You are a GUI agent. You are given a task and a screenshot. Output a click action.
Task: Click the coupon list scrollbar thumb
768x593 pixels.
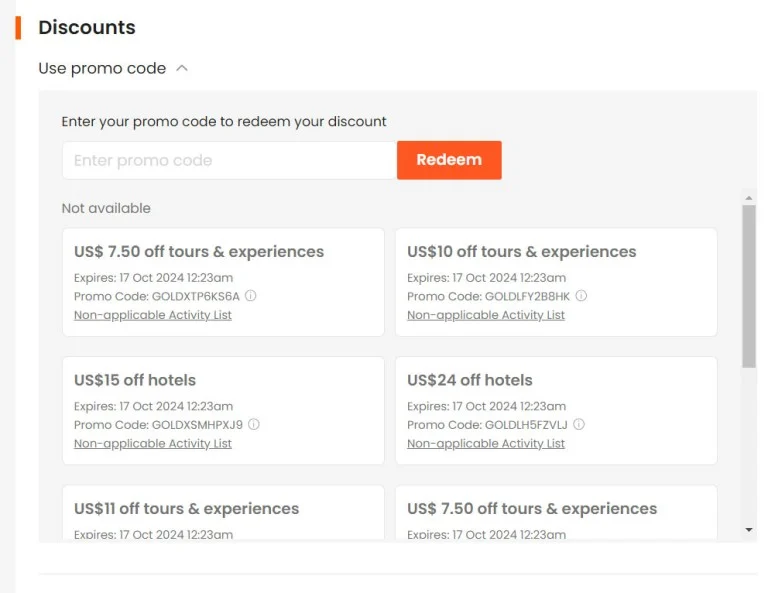pyautogui.click(x=748, y=286)
